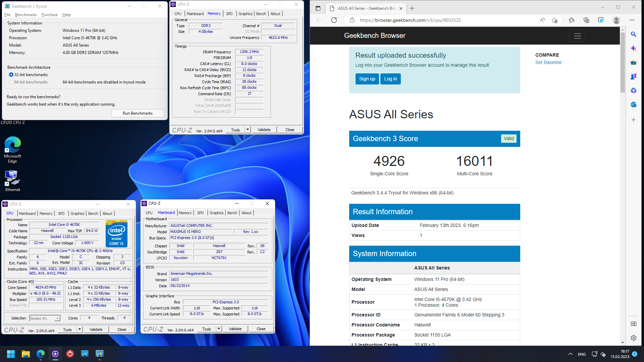The width and height of the screenshot is (644, 362).
Task: Open the Microsoft 365 icon in Edge sidebar
Action: (x=633, y=90)
